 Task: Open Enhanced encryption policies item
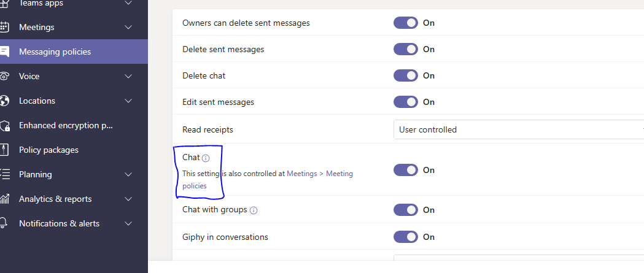pos(74,126)
